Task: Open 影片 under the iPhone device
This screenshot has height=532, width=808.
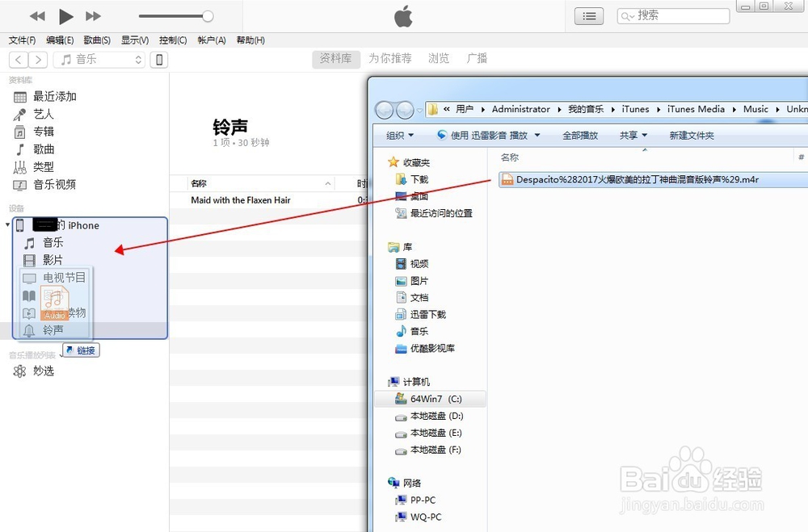Action: [x=53, y=260]
